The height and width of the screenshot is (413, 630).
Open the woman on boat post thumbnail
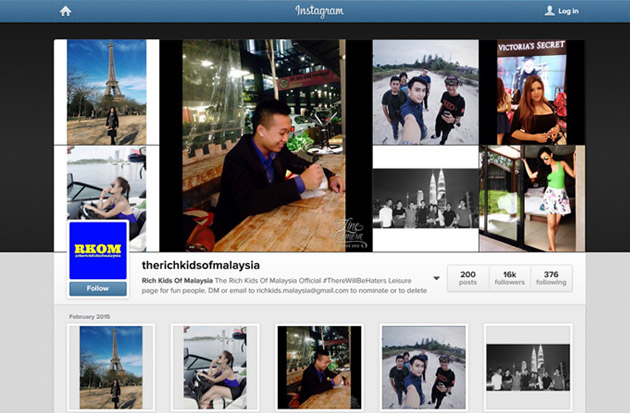point(214,367)
